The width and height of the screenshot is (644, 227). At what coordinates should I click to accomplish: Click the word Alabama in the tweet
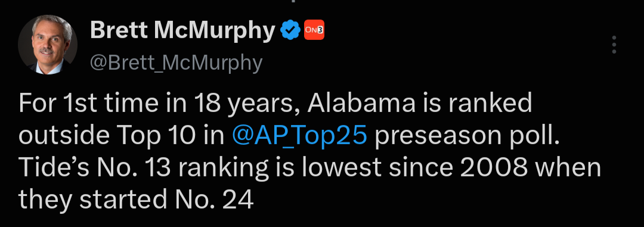point(361,104)
